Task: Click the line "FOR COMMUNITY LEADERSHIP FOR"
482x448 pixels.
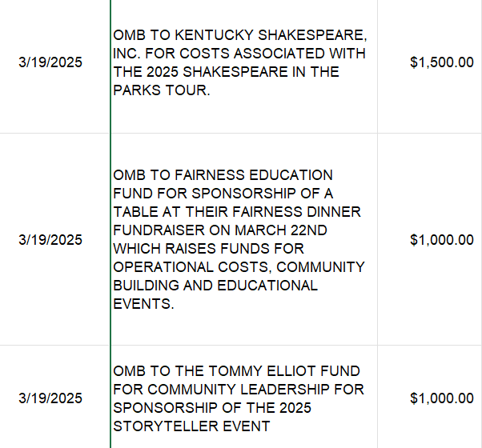Action: click(x=239, y=390)
